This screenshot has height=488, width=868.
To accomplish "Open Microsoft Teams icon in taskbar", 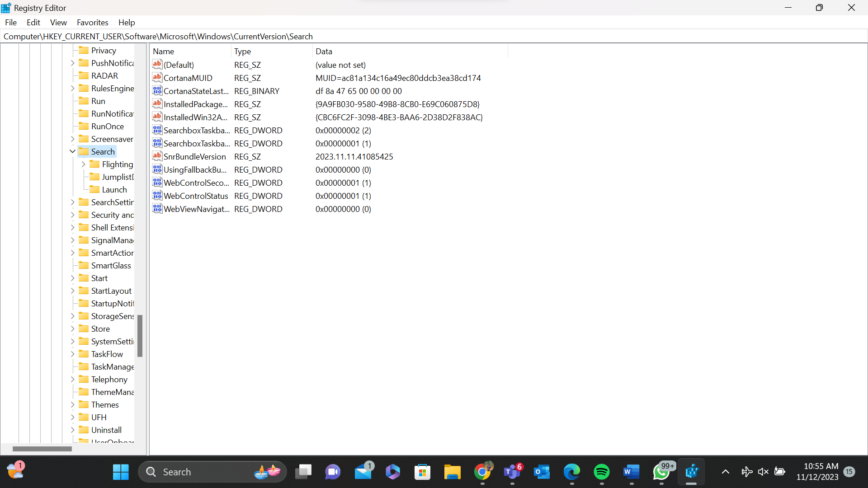I will (x=511, y=471).
